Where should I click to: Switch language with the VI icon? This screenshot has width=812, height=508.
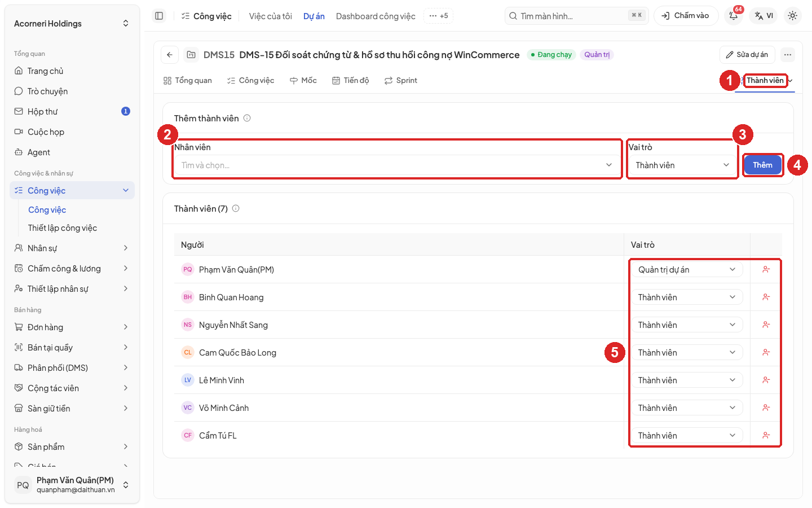[x=764, y=16]
